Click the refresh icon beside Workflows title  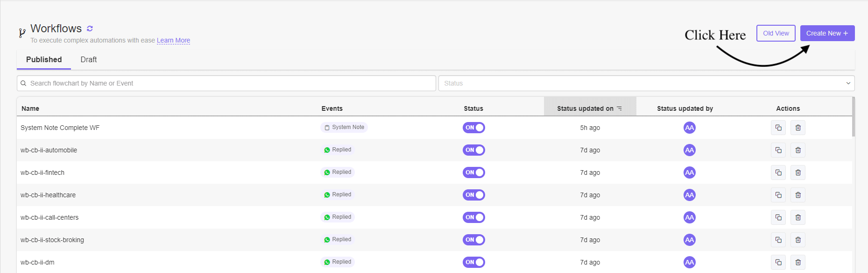point(90,29)
